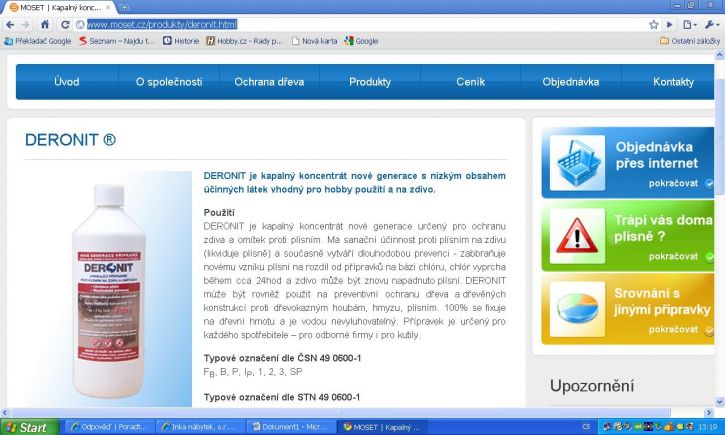Open the page menu icon in toolbar
The image size is (725, 435).
(x=690, y=25)
